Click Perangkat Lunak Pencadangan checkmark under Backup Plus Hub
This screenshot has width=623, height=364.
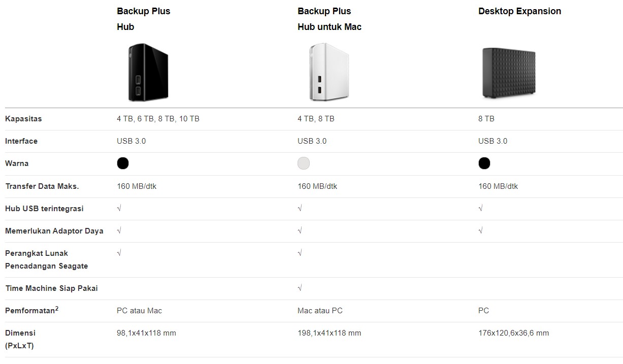119,253
